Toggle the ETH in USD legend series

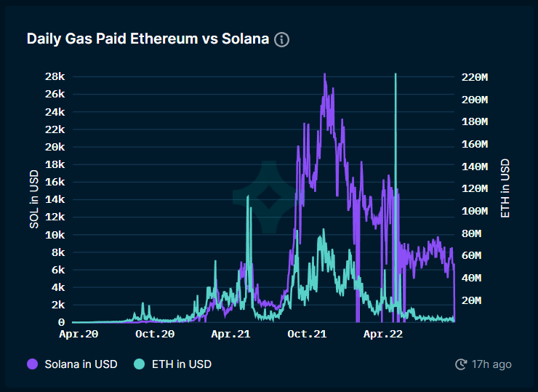click(180, 364)
